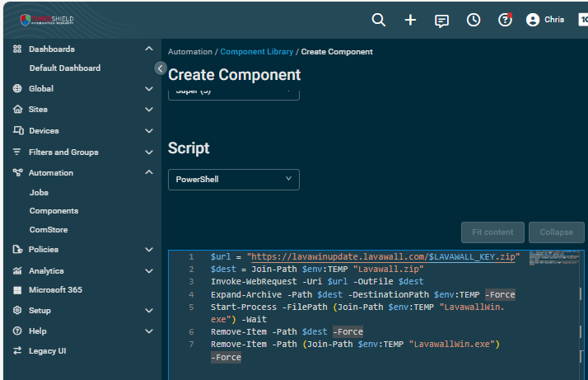The width and height of the screenshot is (588, 380).
Task: Click the Devices monitor icon
Action: [18, 130]
